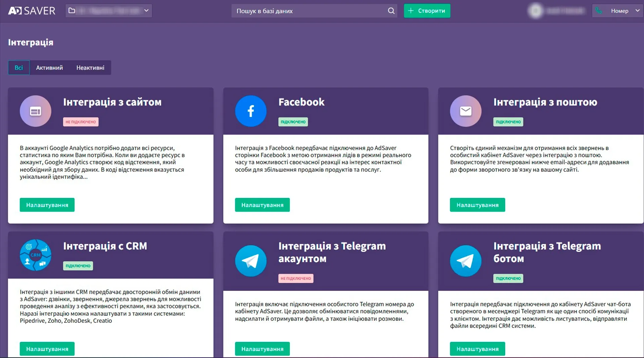The height and width of the screenshot is (358, 644).
Task: Click 'Підключено' badge on Telegram bot
Action: tap(508, 278)
